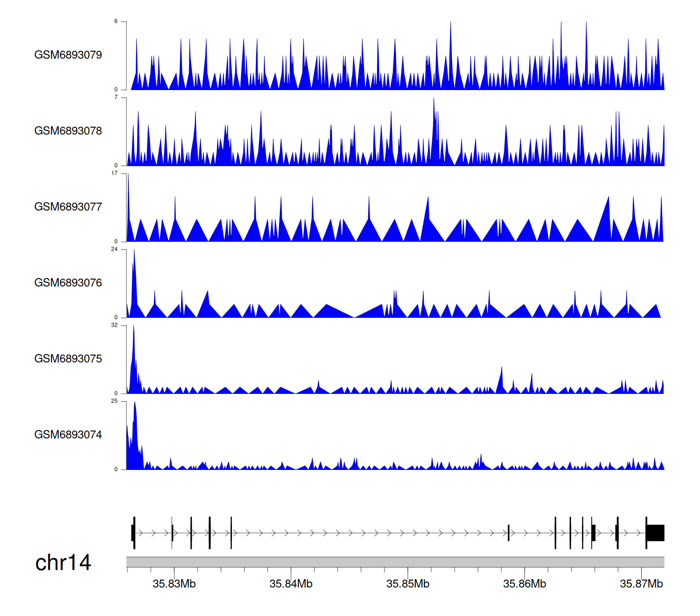Click the y-axis maximum value 32

(114, 325)
